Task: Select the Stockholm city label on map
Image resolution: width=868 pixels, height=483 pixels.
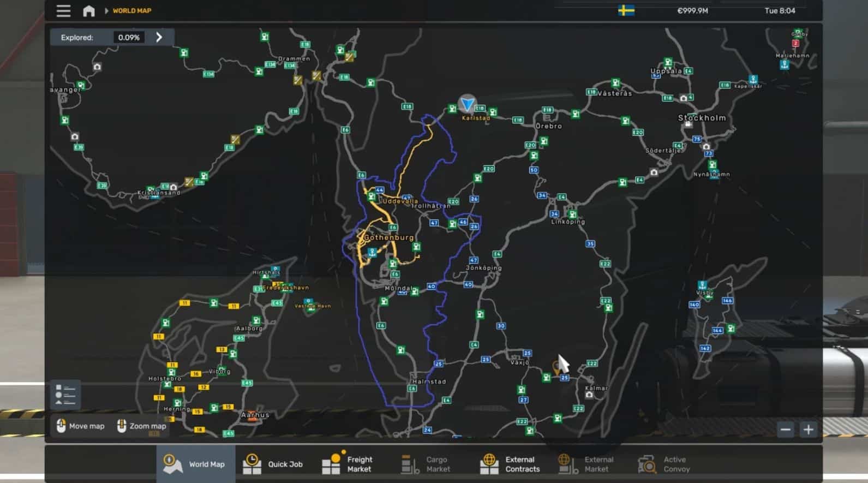Action: pos(702,118)
